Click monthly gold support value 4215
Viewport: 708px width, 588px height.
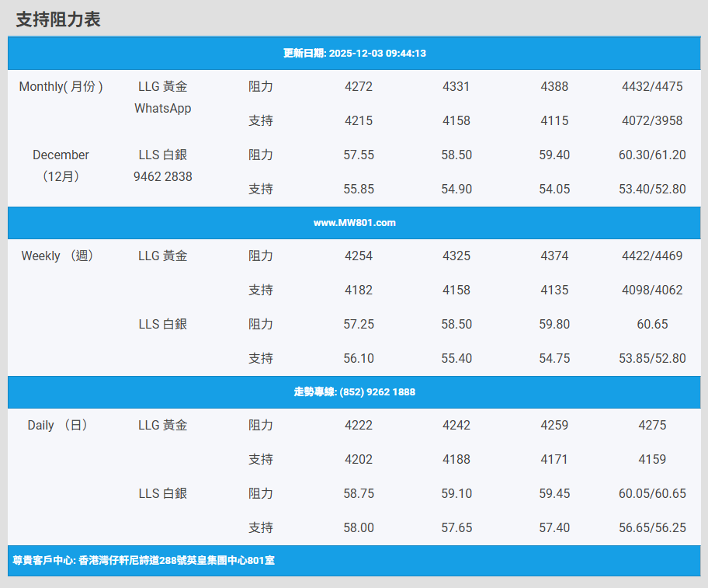[358, 121]
